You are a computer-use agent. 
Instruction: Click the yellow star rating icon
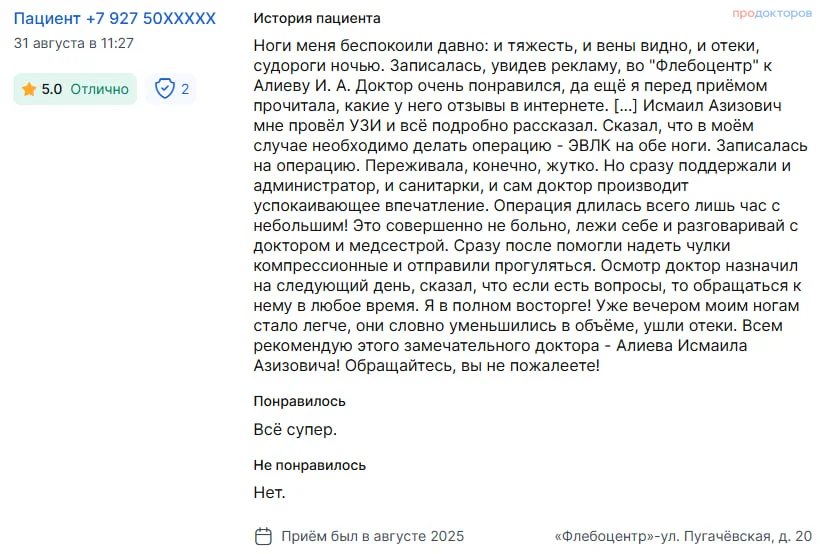point(29,89)
